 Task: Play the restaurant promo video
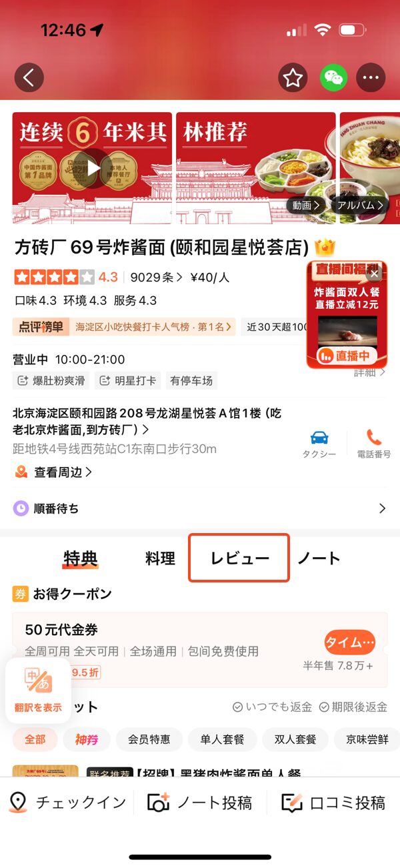click(x=93, y=168)
